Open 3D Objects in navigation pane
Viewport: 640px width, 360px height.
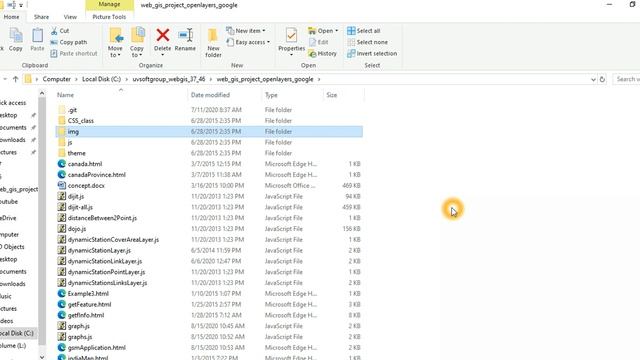(x=12, y=247)
